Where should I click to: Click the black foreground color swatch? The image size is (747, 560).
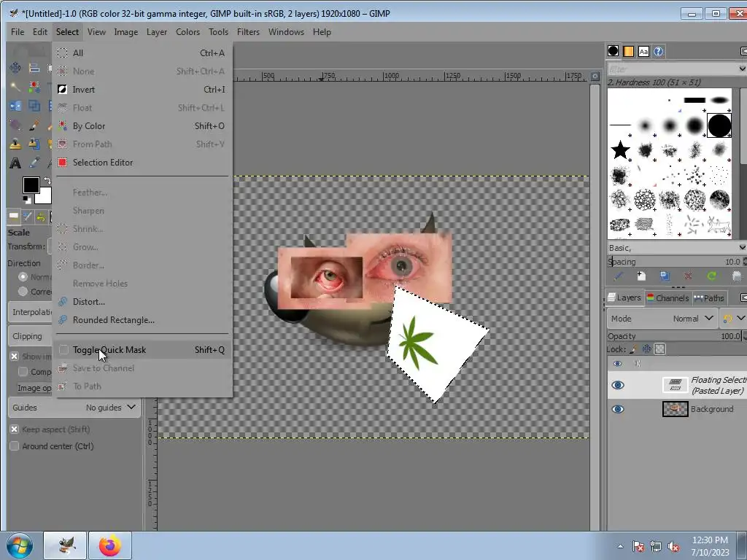(31, 185)
